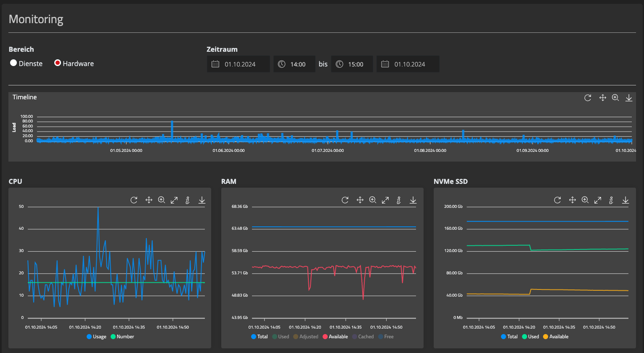
Task: Activate pan tool on NVMe SSD chart
Action: click(x=572, y=200)
